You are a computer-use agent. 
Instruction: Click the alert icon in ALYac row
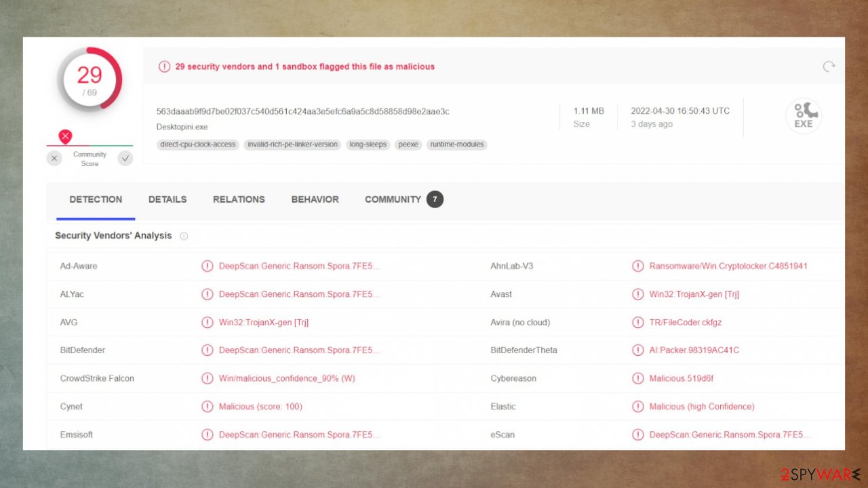tap(208, 294)
